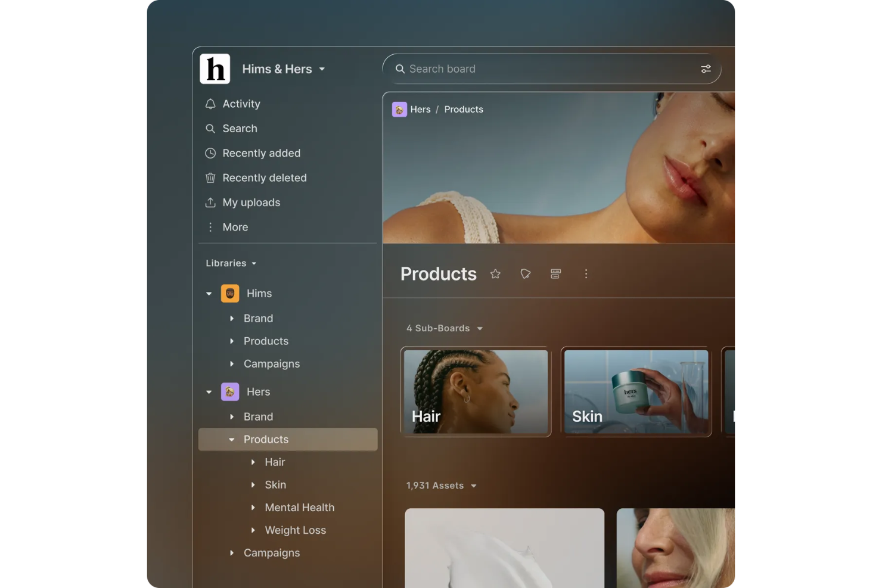Click the custom fields icon beside Products
The width and height of the screenshot is (882, 588).
(555, 273)
